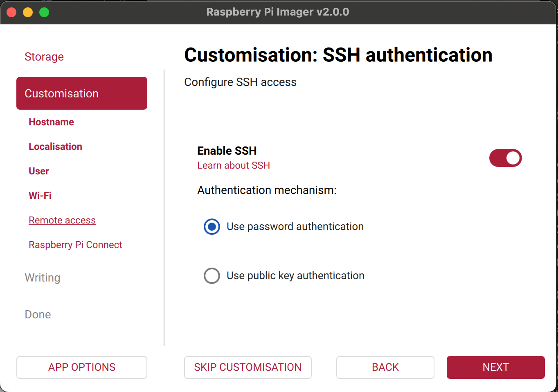Jump to Localisation settings
This screenshot has height=392, width=558.
[55, 146]
